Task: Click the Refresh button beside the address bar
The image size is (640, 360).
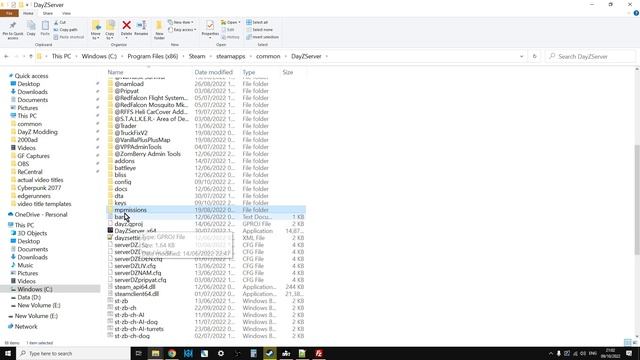Action: (x=534, y=56)
